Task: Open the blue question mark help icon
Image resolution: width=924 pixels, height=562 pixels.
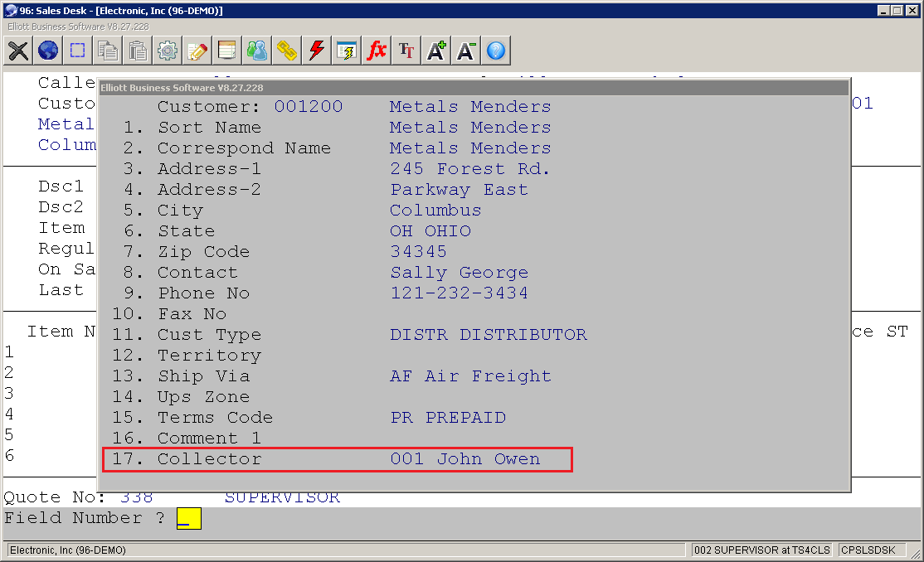Action: click(x=495, y=51)
